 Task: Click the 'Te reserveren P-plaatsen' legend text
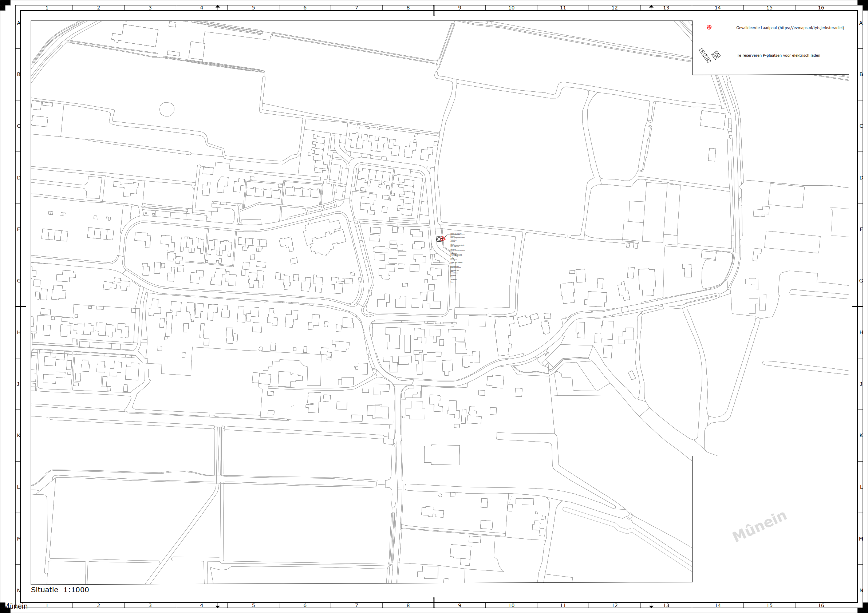778,56
